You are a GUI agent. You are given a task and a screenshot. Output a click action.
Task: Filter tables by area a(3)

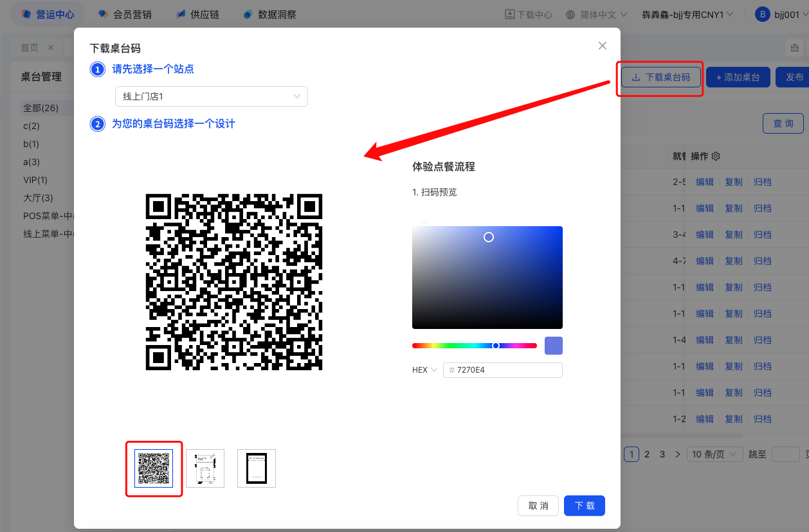(32, 162)
